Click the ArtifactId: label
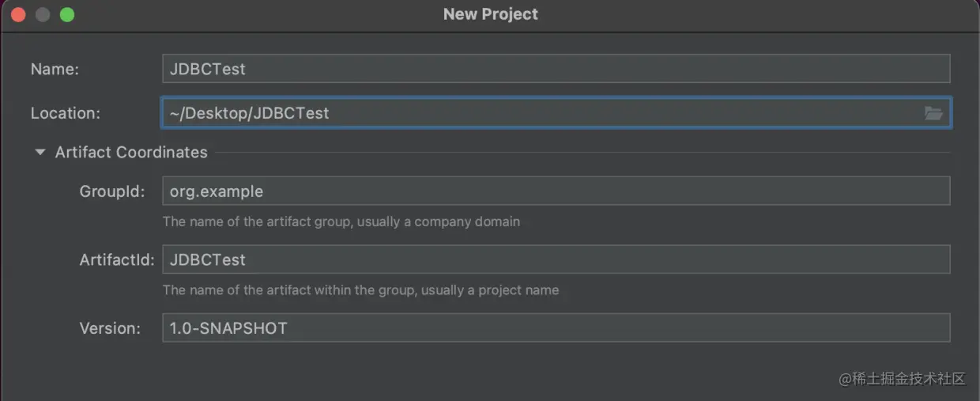The width and height of the screenshot is (980, 401). [x=117, y=259]
